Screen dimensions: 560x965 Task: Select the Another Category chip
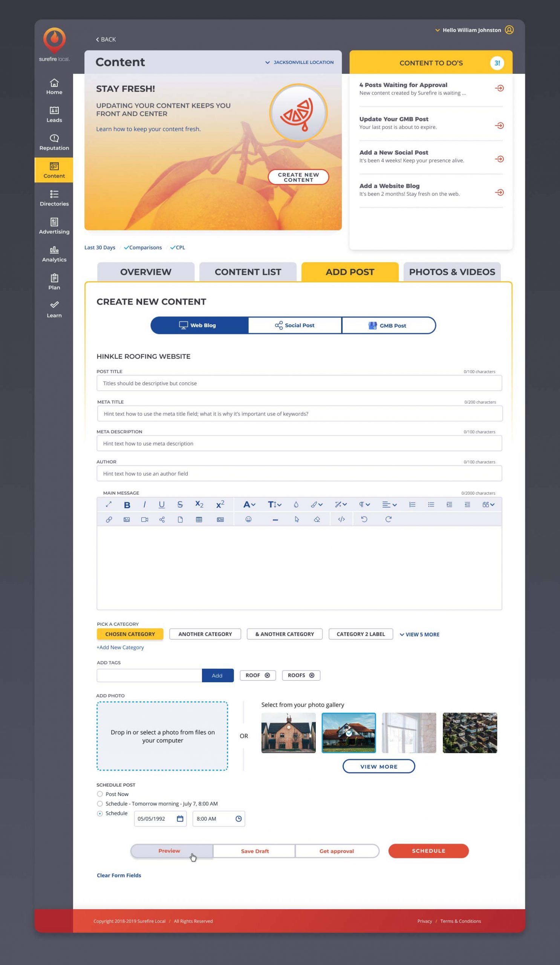tap(205, 634)
